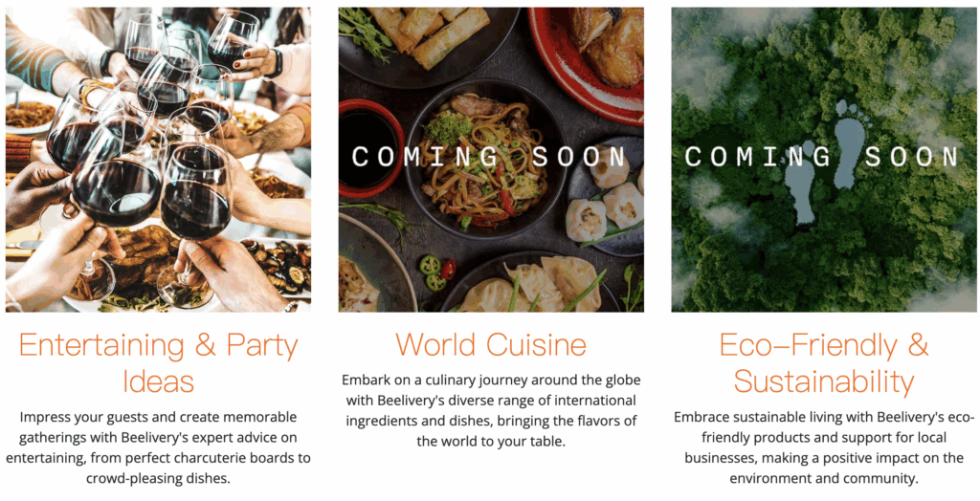Screen dimensions: 980x501
Task: Click the smartwatch on wrist in toast photo
Action: (275, 62)
